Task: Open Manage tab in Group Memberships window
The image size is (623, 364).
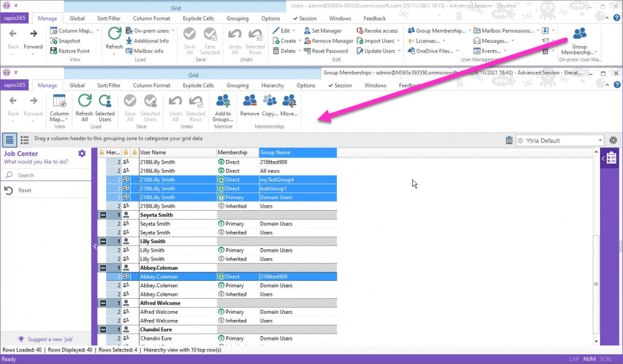Action: pos(47,86)
